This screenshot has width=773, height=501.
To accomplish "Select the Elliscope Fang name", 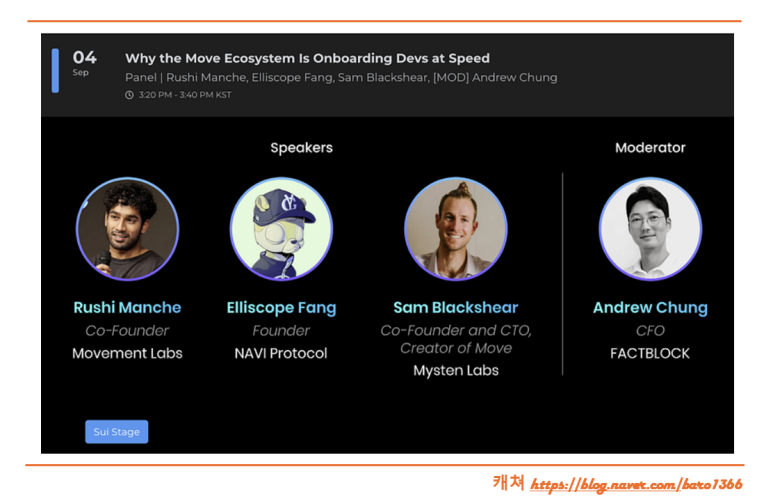I will tap(281, 308).
